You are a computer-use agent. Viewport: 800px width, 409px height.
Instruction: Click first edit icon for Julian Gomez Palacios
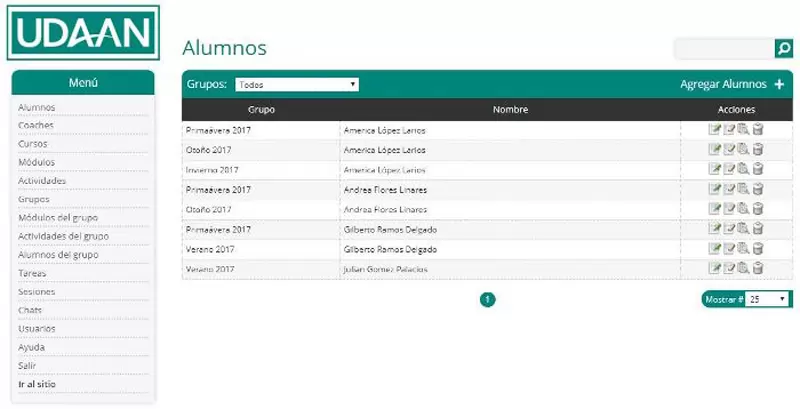click(x=714, y=268)
